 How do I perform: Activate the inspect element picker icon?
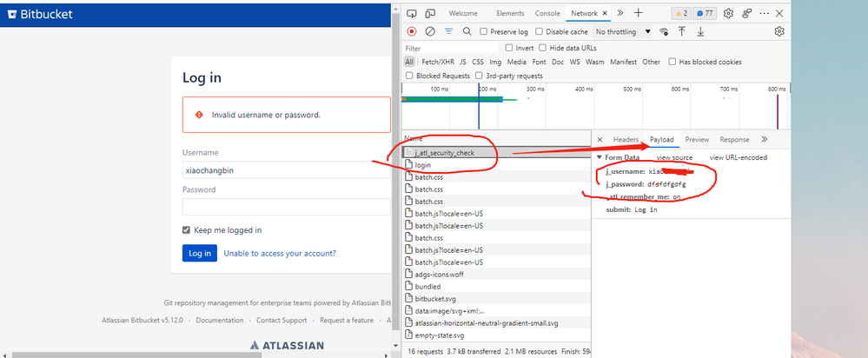tap(412, 13)
